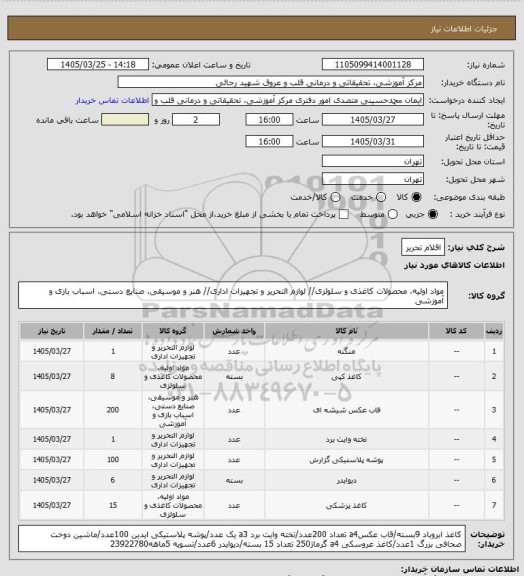Viewport: 524px width, 576px height.
Task: Click the منگنه item name cell
Action: tap(346, 352)
